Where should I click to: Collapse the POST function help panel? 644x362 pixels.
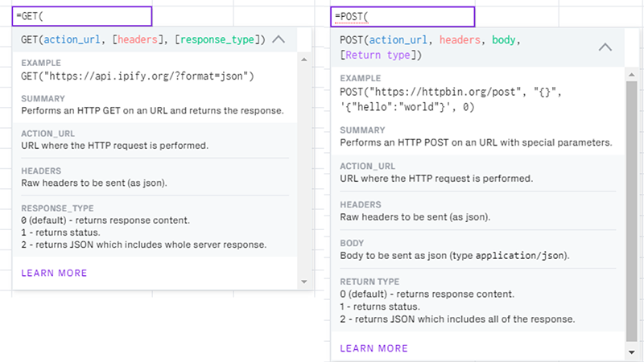click(x=605, y=47)
